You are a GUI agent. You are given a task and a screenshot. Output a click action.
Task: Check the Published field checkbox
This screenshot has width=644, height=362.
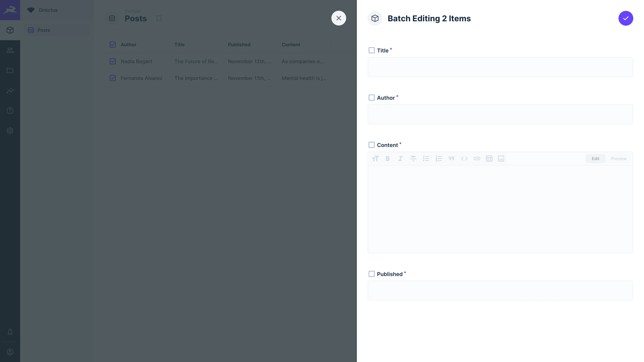(x=372, y=274)
